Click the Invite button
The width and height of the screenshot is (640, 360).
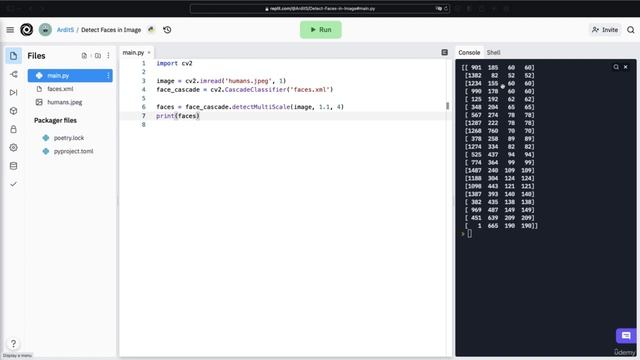(605, 30)
